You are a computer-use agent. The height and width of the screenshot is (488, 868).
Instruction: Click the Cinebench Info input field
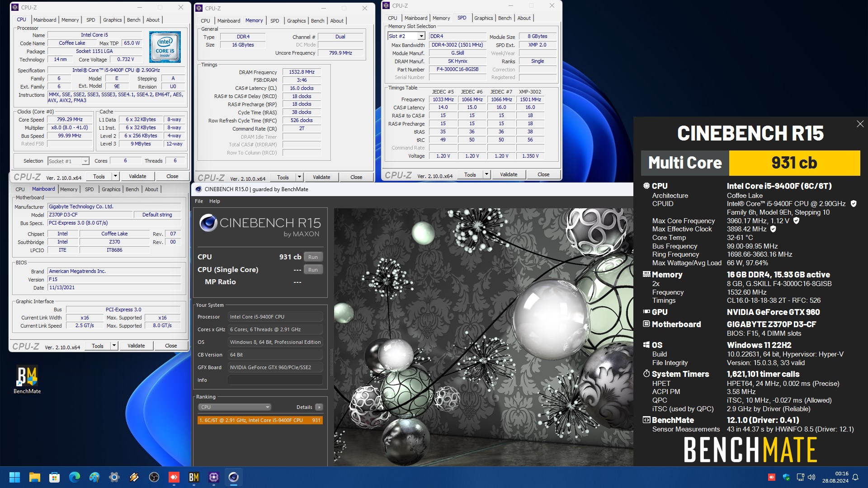point(275,380)
